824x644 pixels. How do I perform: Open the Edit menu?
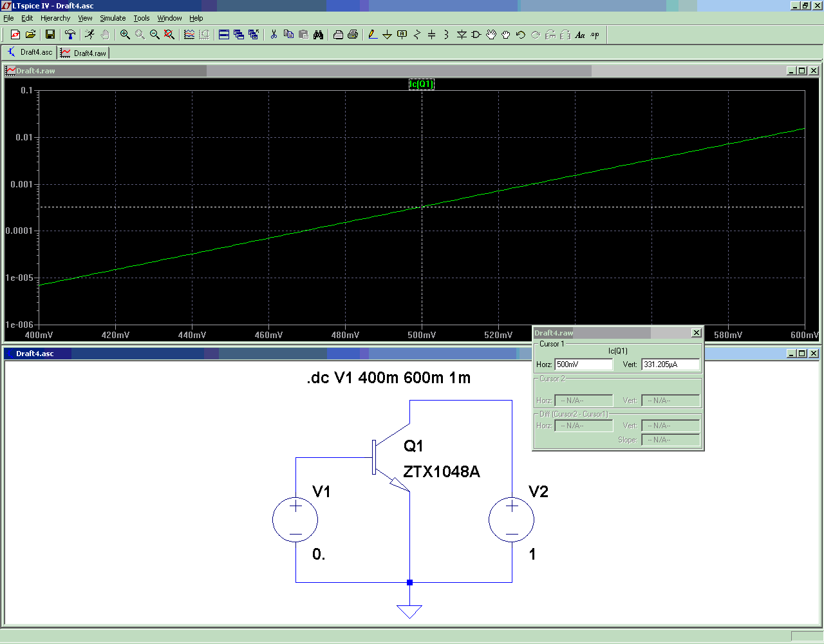coord(27,18)
